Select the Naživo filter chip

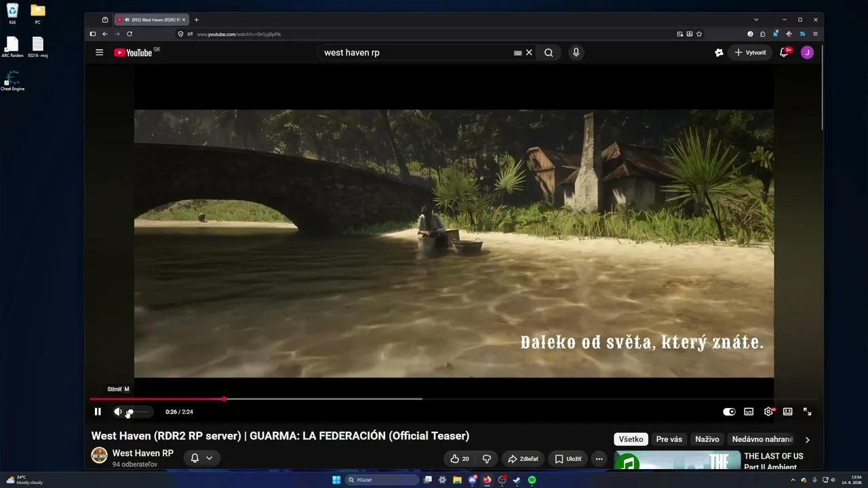[x=707, y=439]
